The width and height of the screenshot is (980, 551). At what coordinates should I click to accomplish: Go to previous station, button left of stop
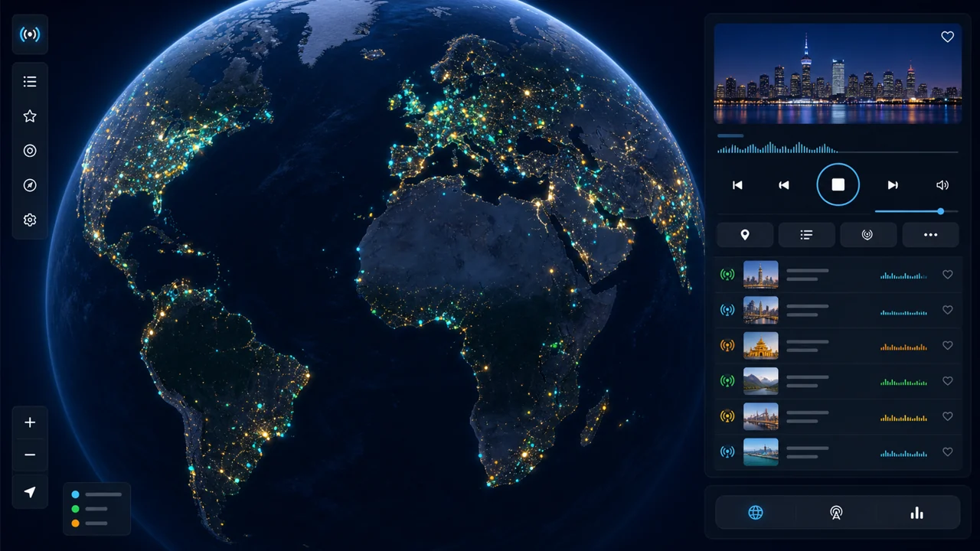[784, 185]
